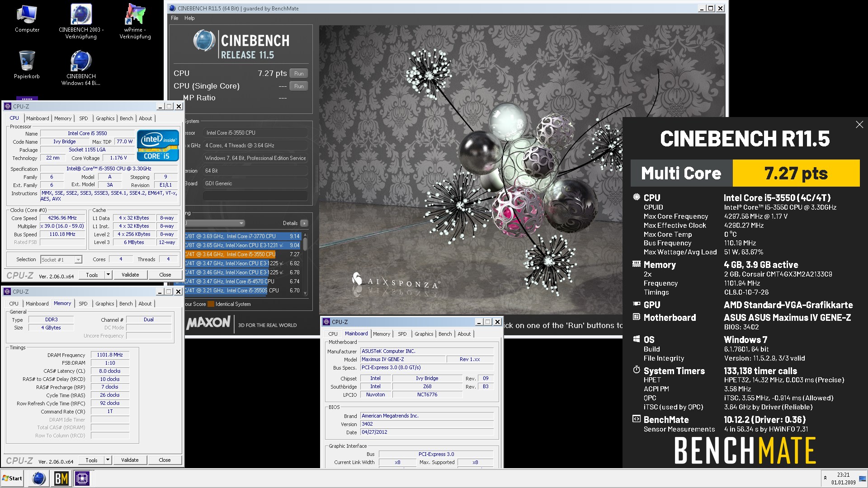Switch to Mainboard tab in top CPU-Z window

coord(38,118)
